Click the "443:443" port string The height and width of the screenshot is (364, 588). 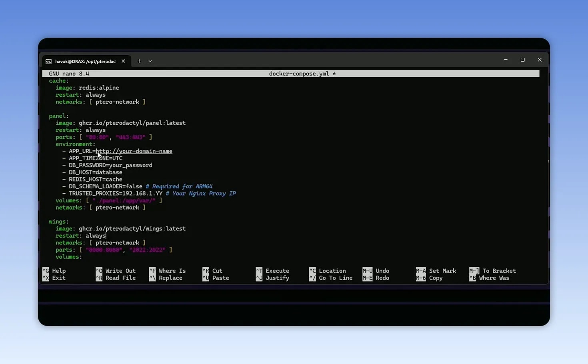(x=130, y=137)
